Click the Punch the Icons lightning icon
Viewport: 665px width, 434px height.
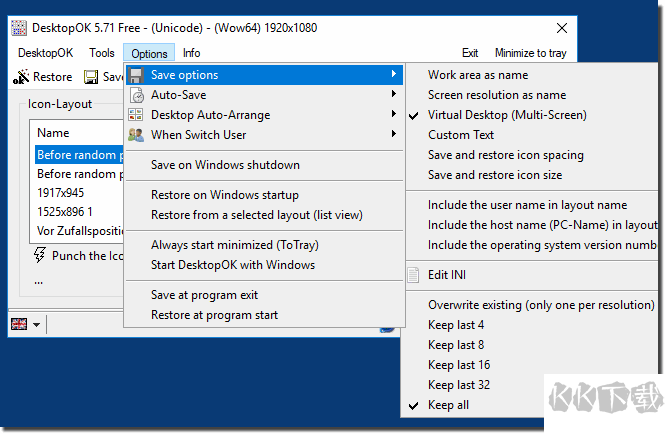click(x=40, y=255)
